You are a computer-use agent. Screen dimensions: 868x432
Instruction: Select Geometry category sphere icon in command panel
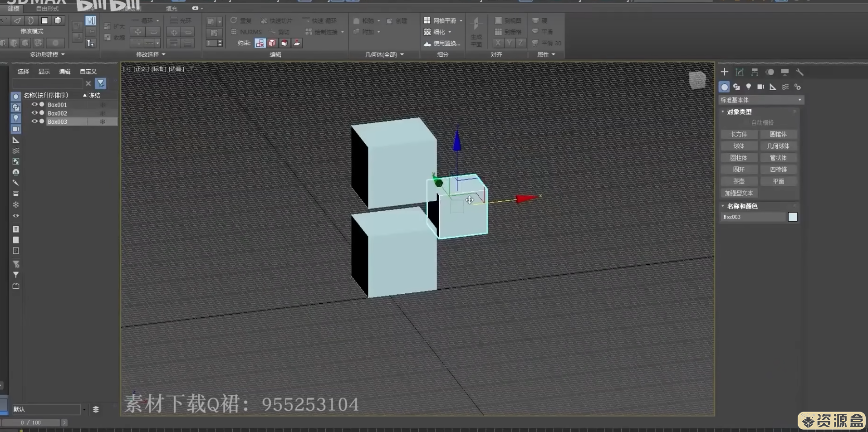[724, 87]
